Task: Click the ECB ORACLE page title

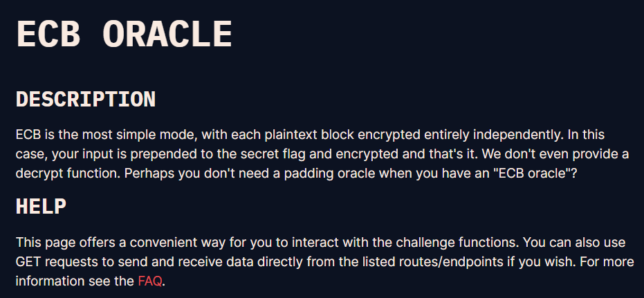Action: [124, 35]
